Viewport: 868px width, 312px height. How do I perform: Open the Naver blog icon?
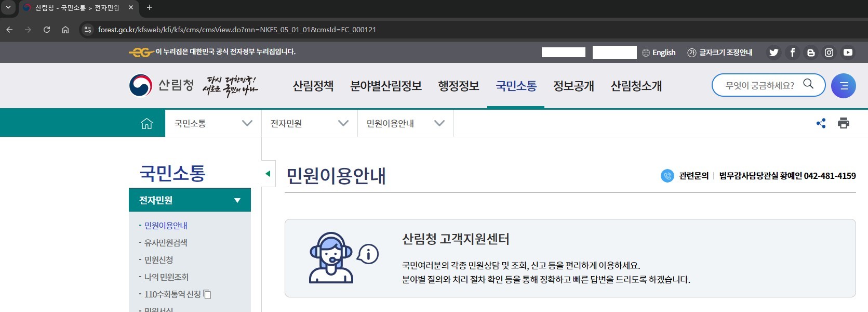(x=810, y=53)
